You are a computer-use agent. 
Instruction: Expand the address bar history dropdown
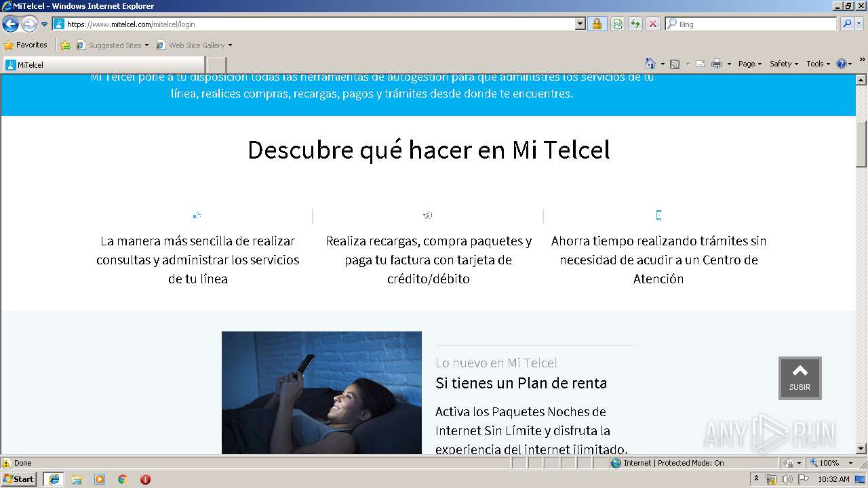click(x=580, y=24)
